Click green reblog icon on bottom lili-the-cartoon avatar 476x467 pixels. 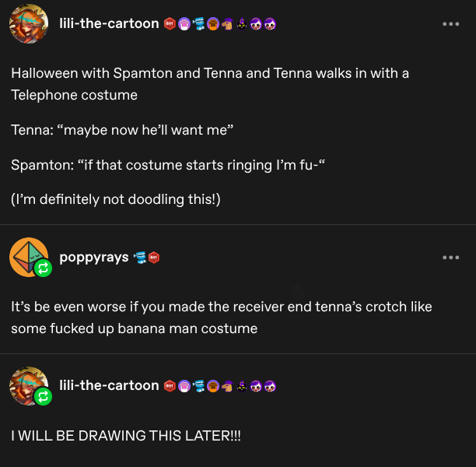[x=43, y=398]
